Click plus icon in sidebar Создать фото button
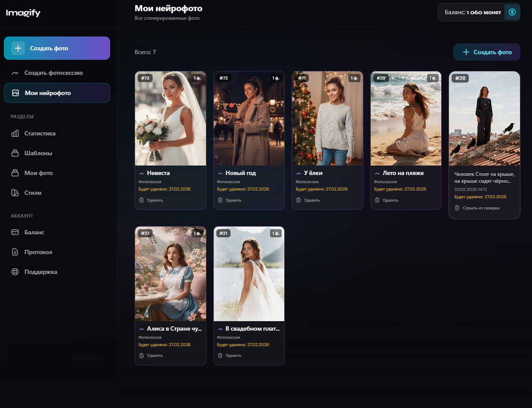 (18, 48)
